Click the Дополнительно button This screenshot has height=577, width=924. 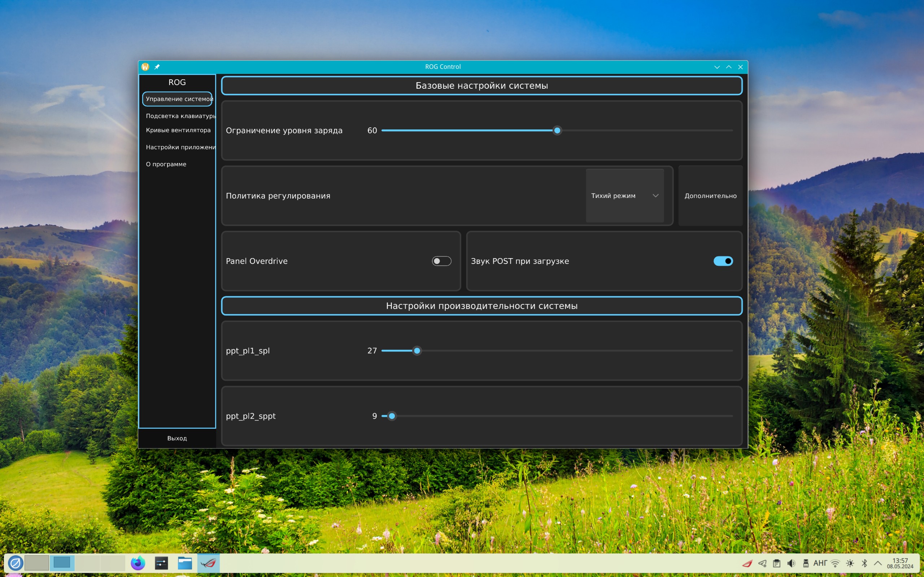pyautogui.click(x=710, y=196)
